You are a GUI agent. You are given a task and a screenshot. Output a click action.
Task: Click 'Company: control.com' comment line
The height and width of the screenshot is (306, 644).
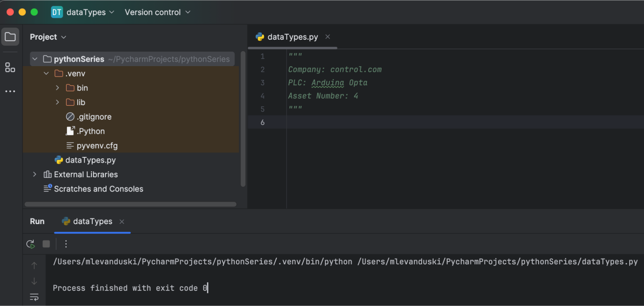pos(335,70)
